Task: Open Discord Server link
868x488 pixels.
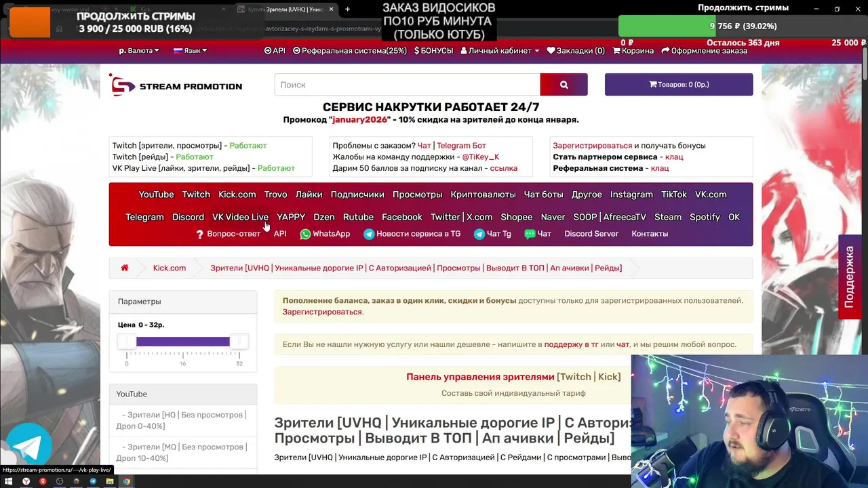Action: point(591,234)
